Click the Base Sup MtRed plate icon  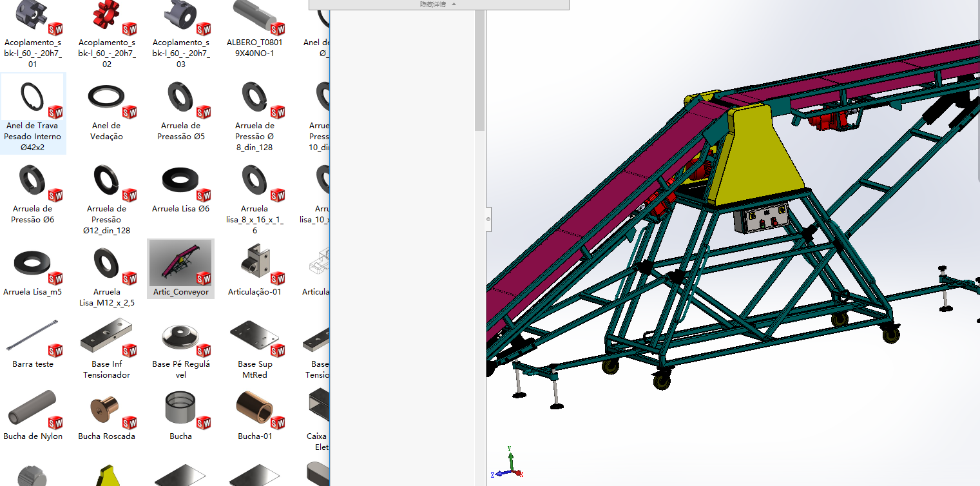[x=255, y=336]
